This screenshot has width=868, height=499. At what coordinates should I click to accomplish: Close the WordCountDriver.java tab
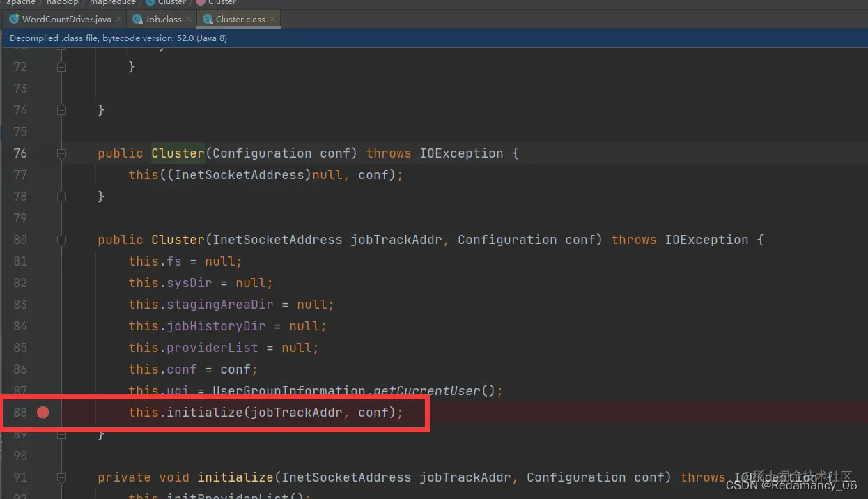[118, 20]
